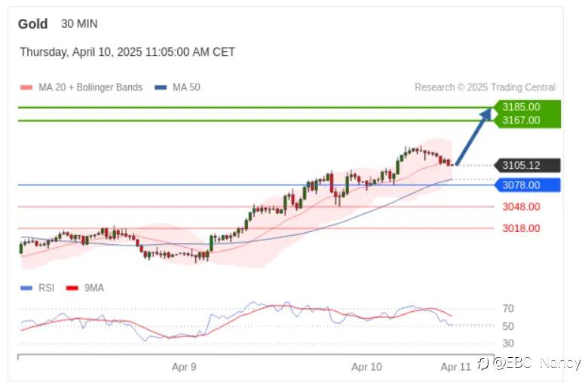Click the Apr 9 date axis label
This screenshot has height=388, width=588.
coord(184,367)
